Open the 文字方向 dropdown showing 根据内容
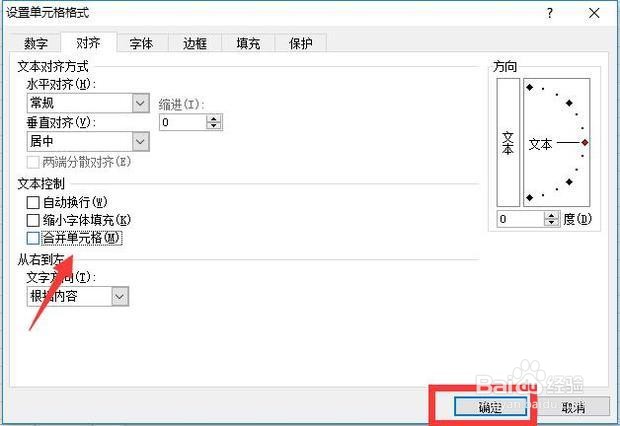Screen dimensions: 620x426 pyautogui.click(x=78, y=296)
